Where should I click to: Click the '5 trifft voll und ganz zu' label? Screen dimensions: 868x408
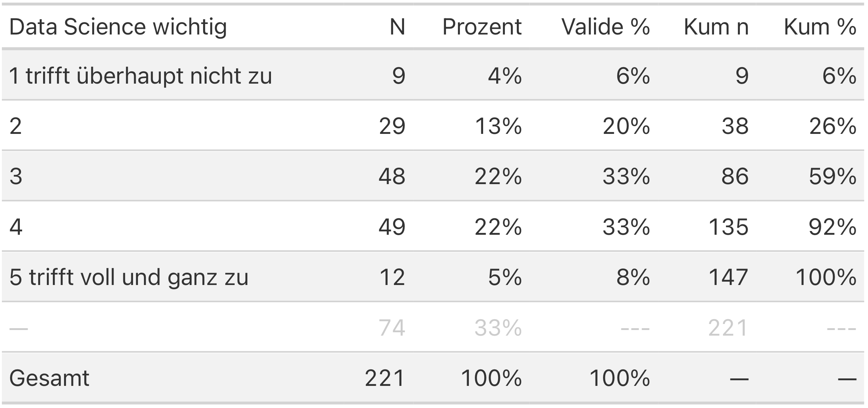pos(129,277)
